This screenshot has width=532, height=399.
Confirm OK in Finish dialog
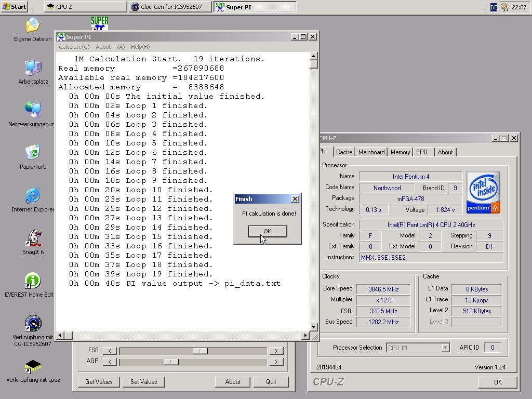click(x=268, y=231)
